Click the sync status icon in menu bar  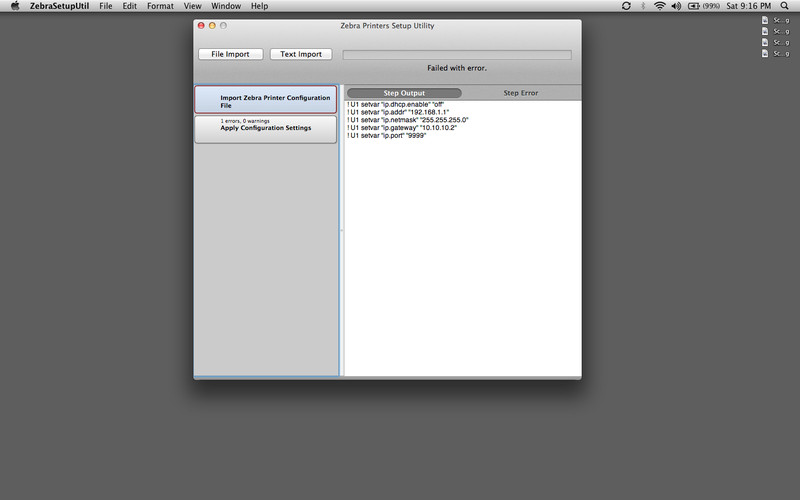pos(626,6)
